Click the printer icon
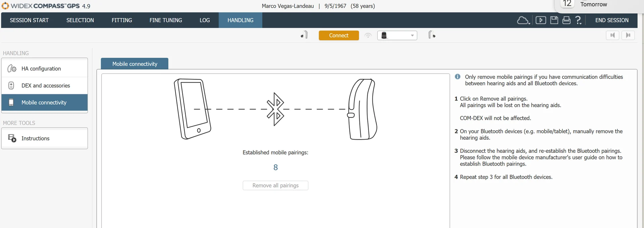Viewport: 644px width, 228px height. point(567,20)
